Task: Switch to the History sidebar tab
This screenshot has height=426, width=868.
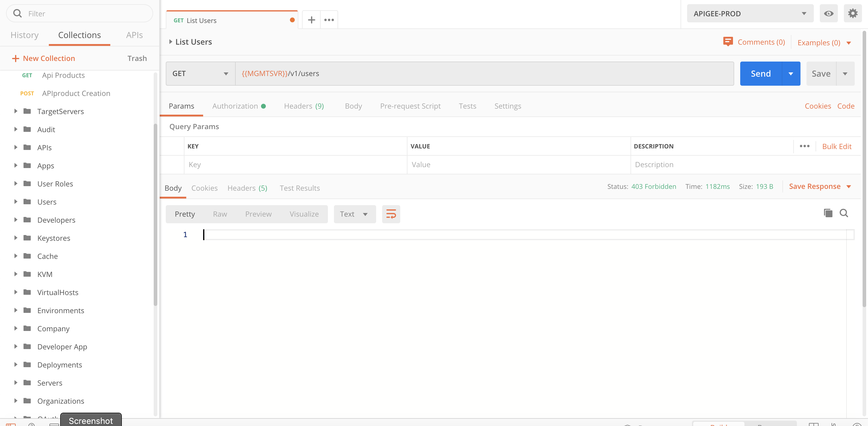Action: pos(24,35)
